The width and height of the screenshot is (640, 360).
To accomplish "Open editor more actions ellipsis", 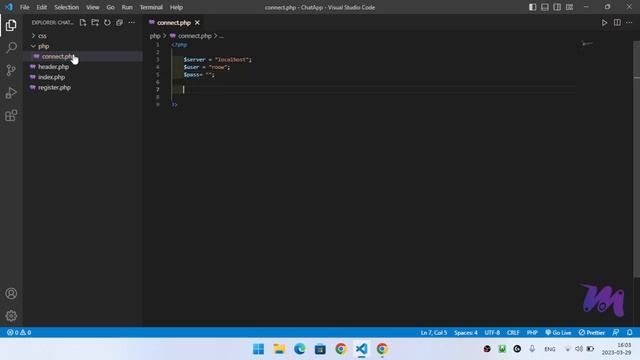I will point(629,23).
